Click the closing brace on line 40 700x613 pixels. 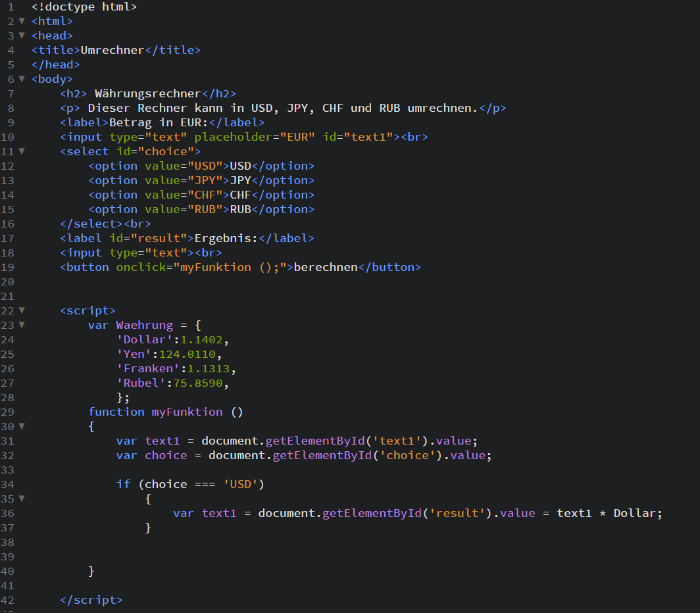(91, 572)
